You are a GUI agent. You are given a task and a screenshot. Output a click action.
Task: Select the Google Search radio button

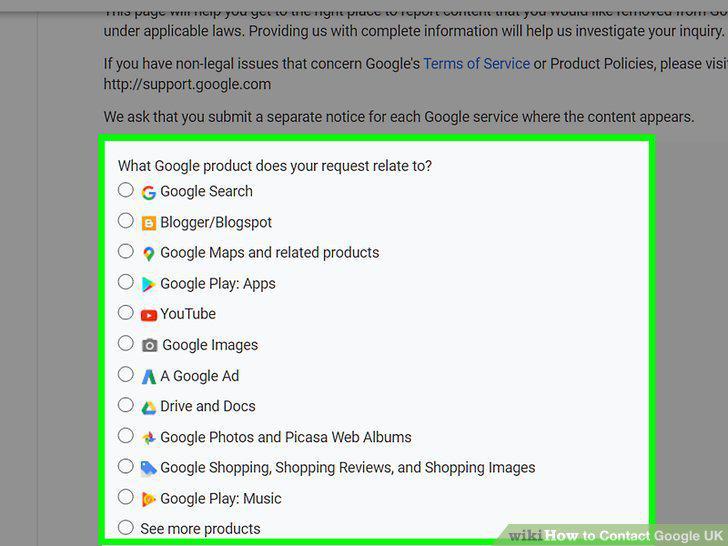(125, 190)
